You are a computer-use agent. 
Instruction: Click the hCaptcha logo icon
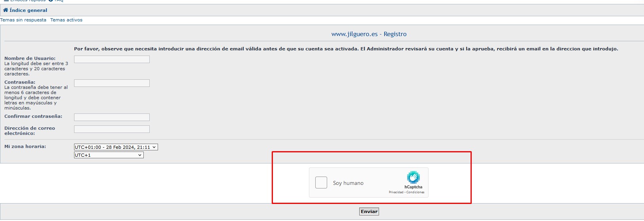(413, 177)
